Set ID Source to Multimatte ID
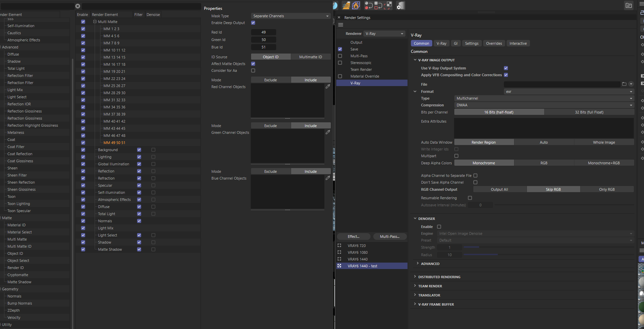This screenshot has height=329, width=644. [310, 57]
